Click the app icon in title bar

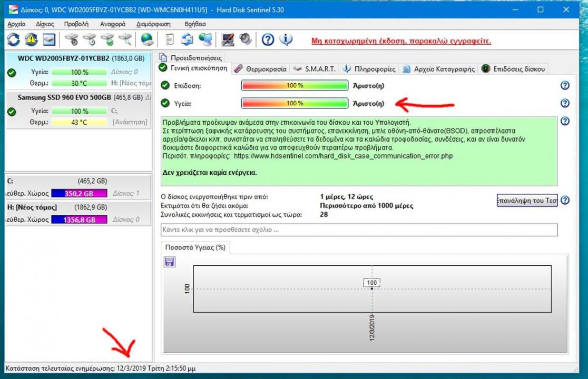coord(13,9)
